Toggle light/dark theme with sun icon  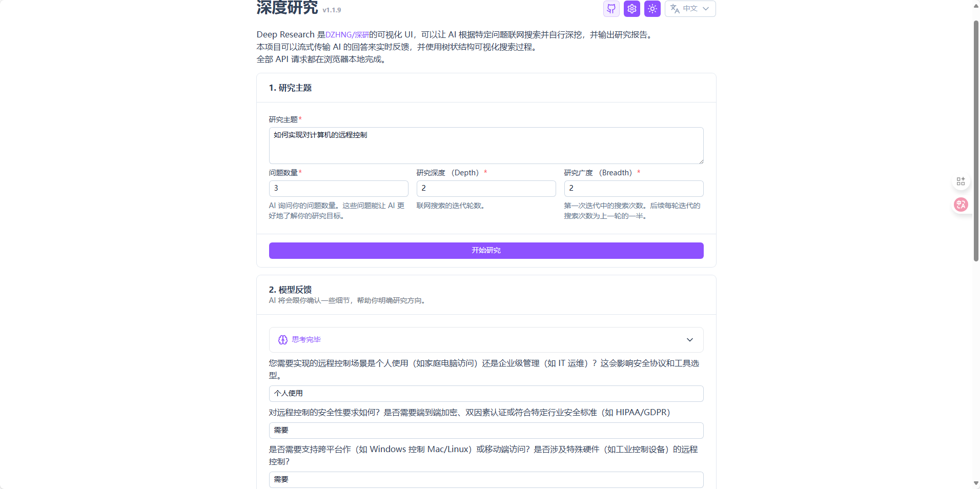652,9
